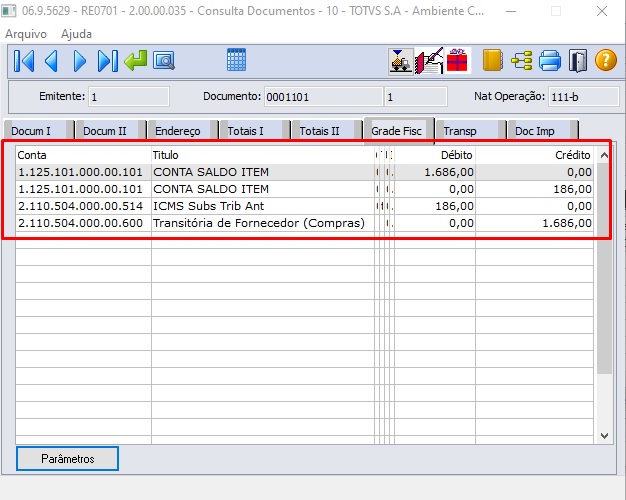The width and height of the screenshot is (626, 500).
Task: Go to first record arrow icon
Action: 24,61
